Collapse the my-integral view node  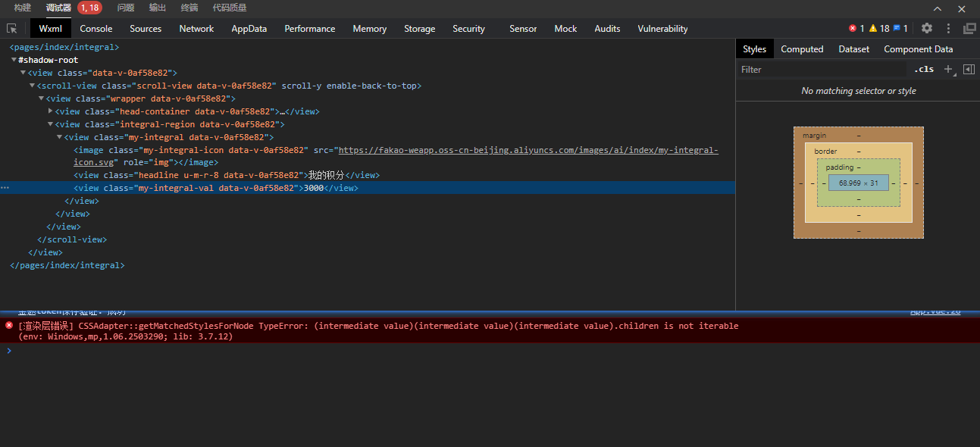coord(59,137)
